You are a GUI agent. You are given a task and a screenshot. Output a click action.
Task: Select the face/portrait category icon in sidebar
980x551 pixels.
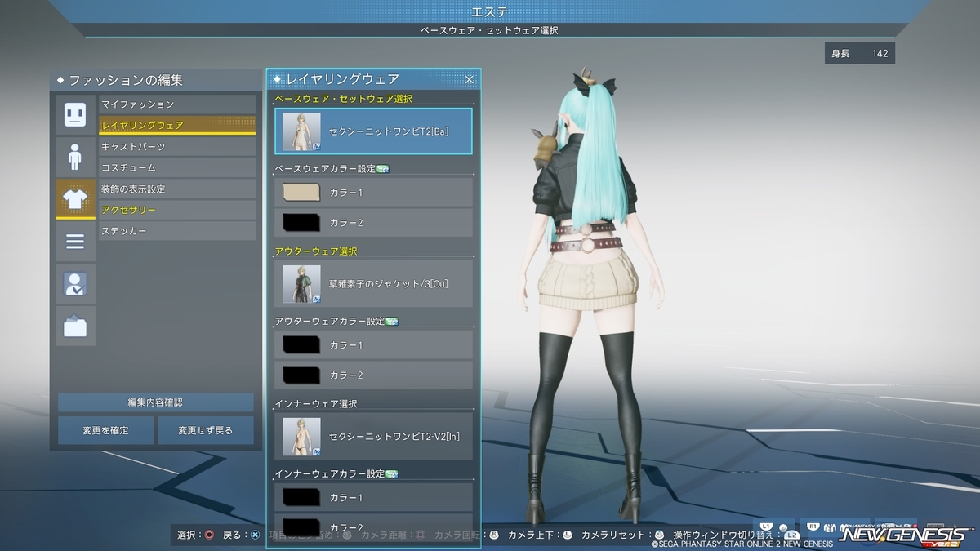[75, 114]
